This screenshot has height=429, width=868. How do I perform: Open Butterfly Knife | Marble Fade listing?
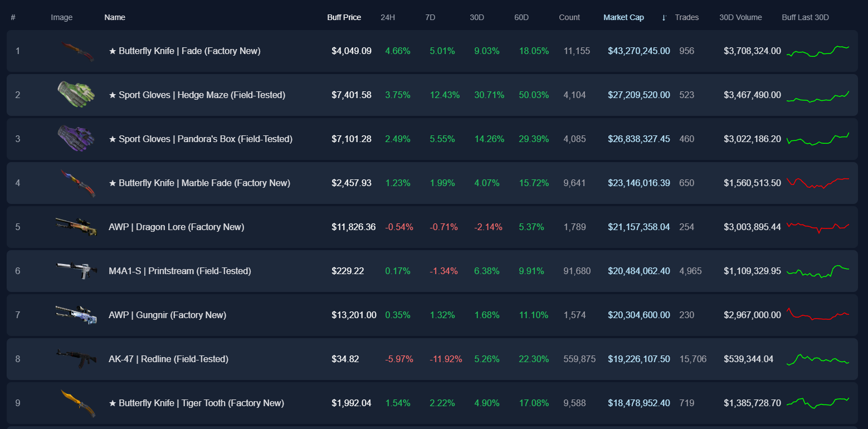tap(199, 183)
